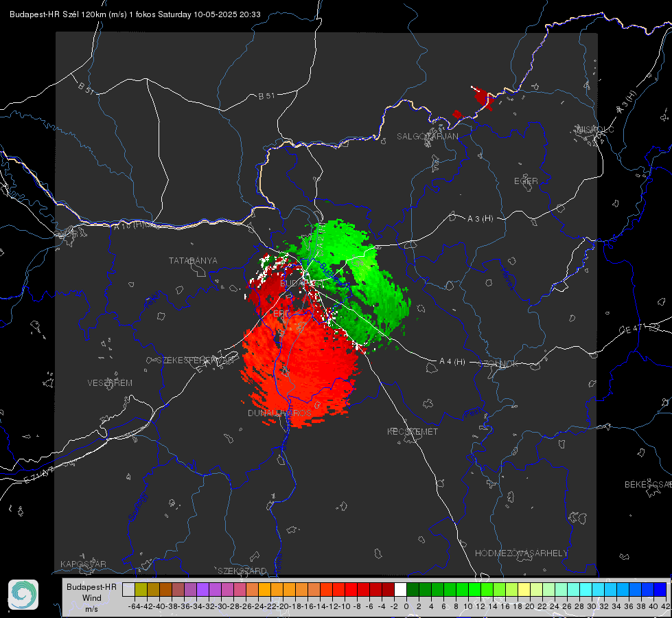Click the DUNAÚJVÁROS city label
This screenshot has width=672, height=618.
coord(279,413)
